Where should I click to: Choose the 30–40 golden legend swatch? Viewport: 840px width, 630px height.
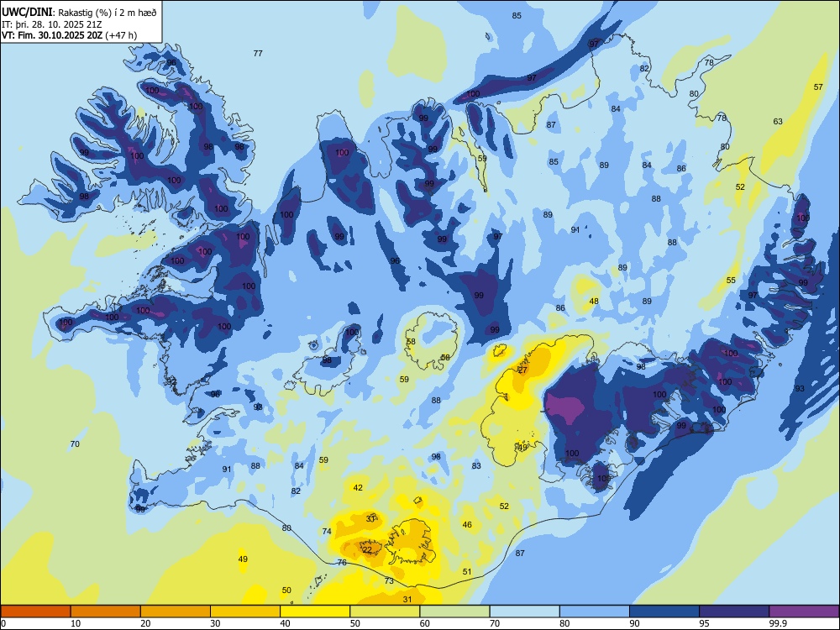tap(245, 612)
